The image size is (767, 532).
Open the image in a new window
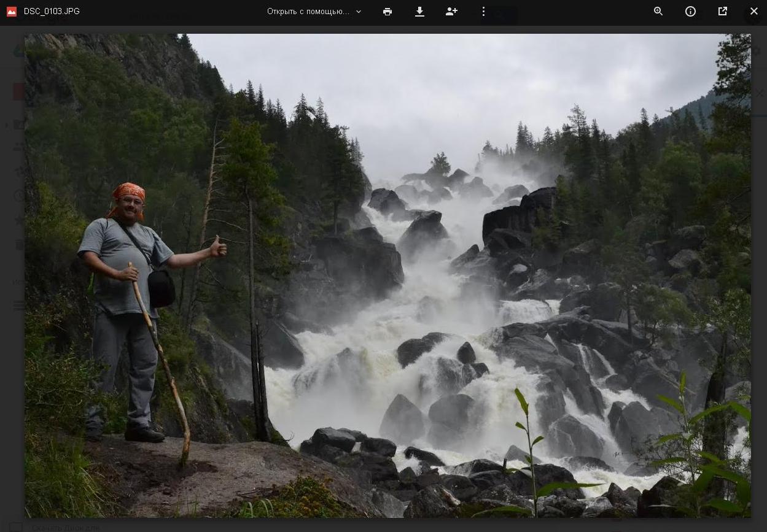click(x=723, y=12)
